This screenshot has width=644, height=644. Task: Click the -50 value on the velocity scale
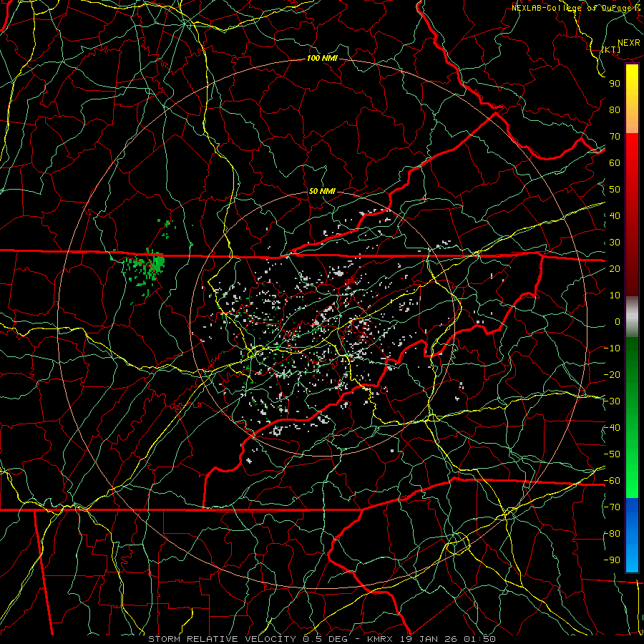612,454
